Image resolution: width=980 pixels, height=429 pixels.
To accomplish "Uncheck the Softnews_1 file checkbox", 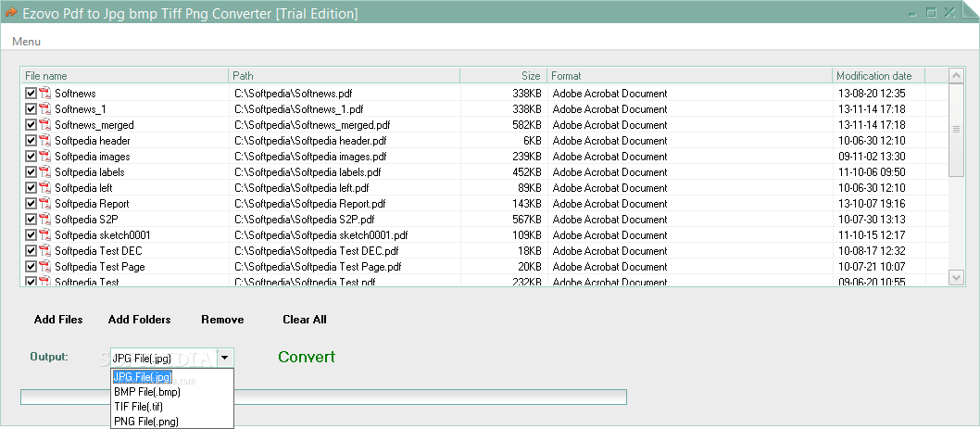I will click(31, 108).
